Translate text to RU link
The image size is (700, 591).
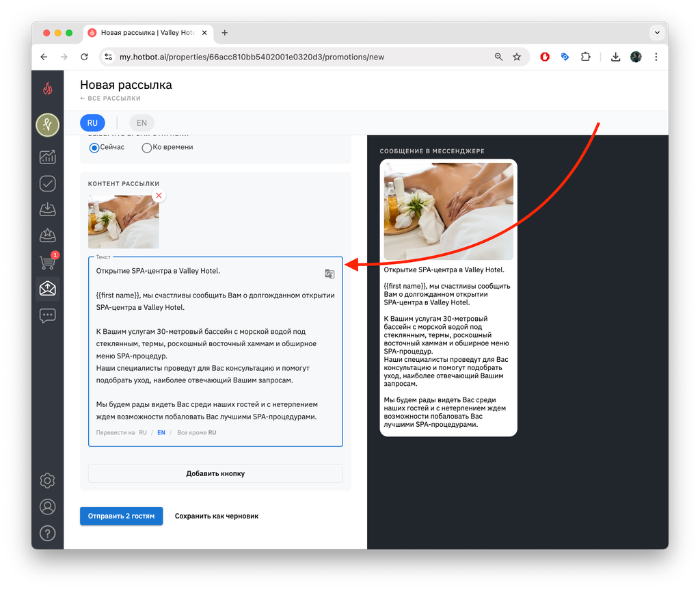coord(143,432)
